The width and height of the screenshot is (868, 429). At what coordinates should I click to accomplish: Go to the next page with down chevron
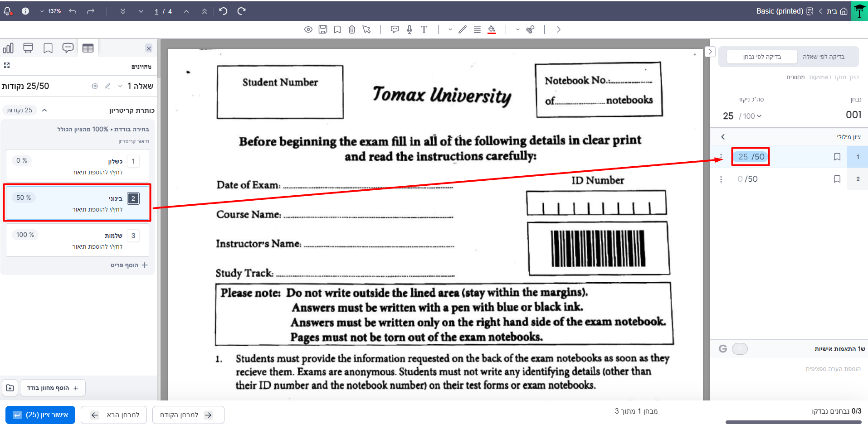(x=141, y=11)
